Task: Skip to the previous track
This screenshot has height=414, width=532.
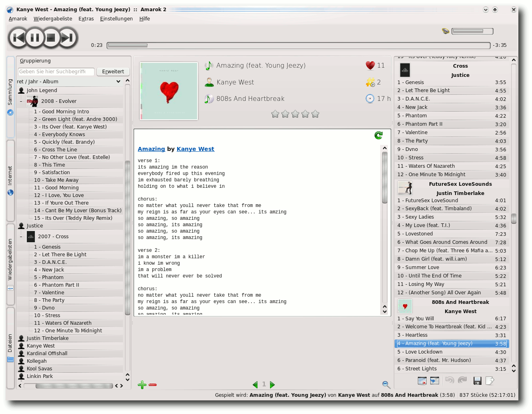Action: [18, 38]
